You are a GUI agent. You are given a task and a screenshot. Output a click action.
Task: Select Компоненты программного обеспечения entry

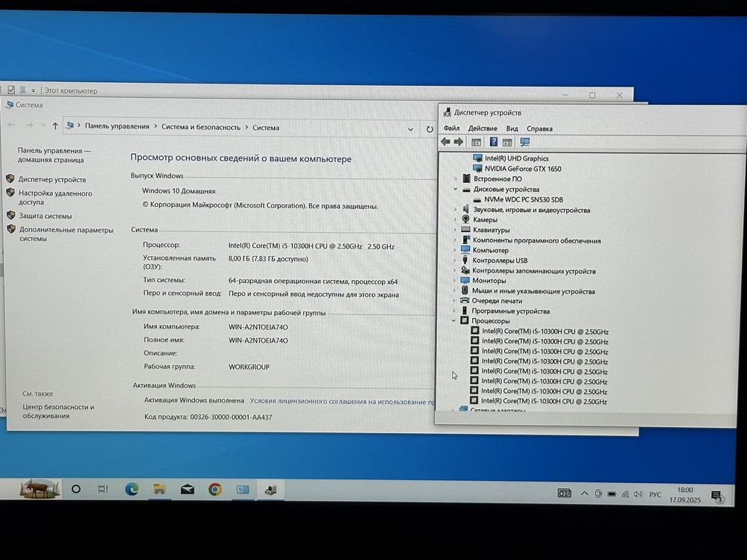click(536, 240)
